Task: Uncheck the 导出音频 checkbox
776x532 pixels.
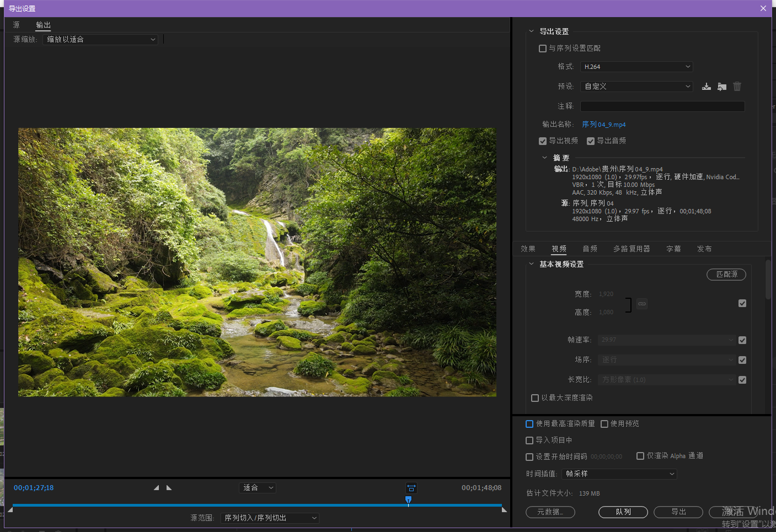Action: pos(591,141)
